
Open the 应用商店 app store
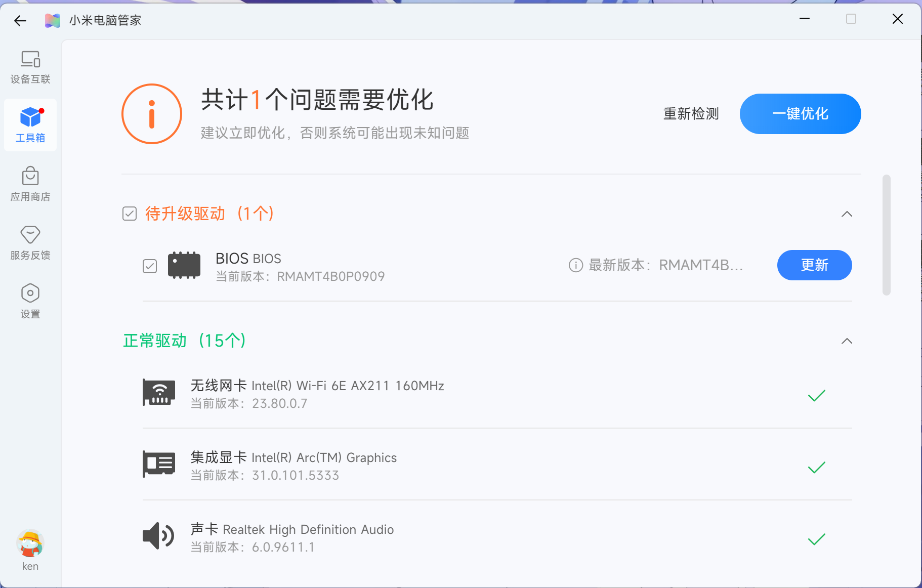pyautogui.click(x=30, y=184)
